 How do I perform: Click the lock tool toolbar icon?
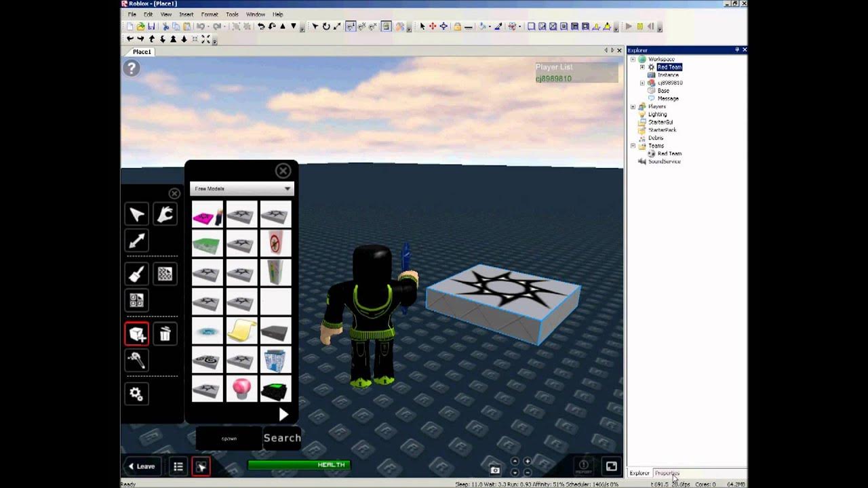457,26
